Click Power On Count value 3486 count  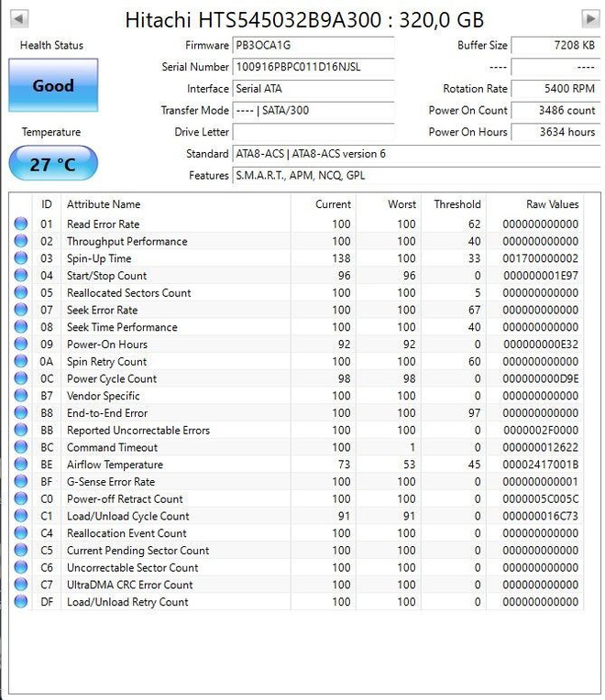click(x=555, y=110)
